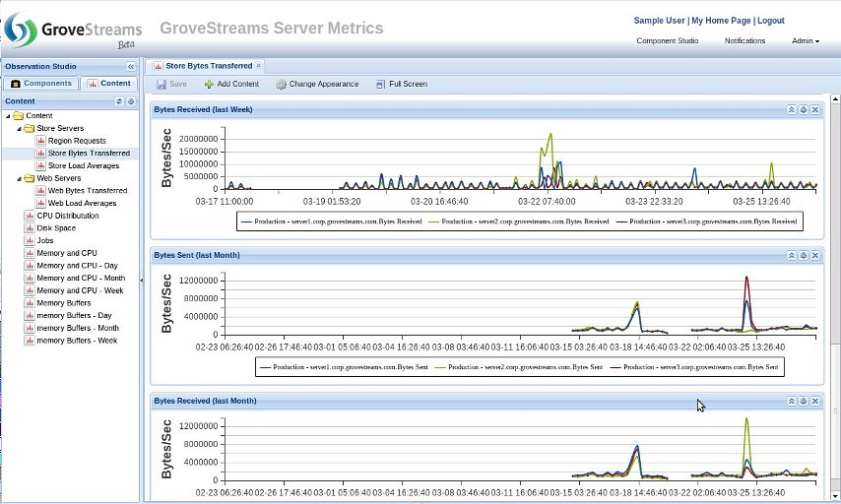Close the Bytes Sent (last Month) panel
The width and height of the screenshot is (841, 504).
[815, 255]
